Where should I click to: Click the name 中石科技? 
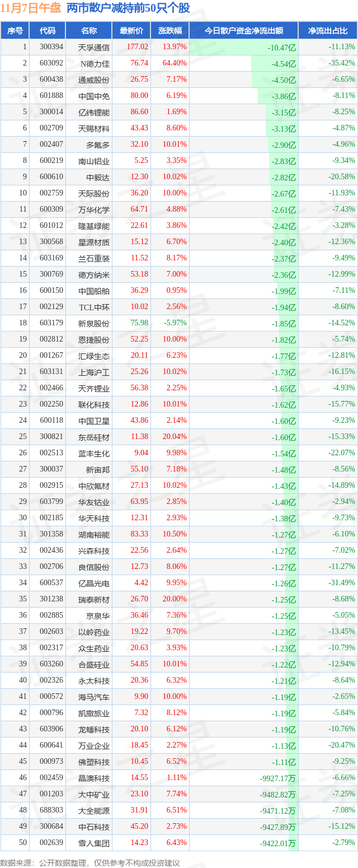[94, 827]
